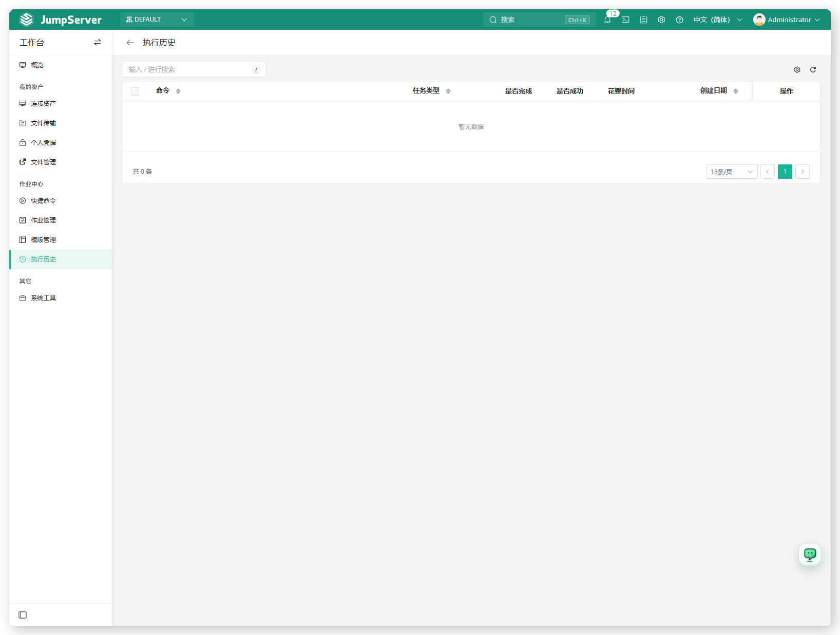Click the back arrow beside 执行历史

[130, 43]
